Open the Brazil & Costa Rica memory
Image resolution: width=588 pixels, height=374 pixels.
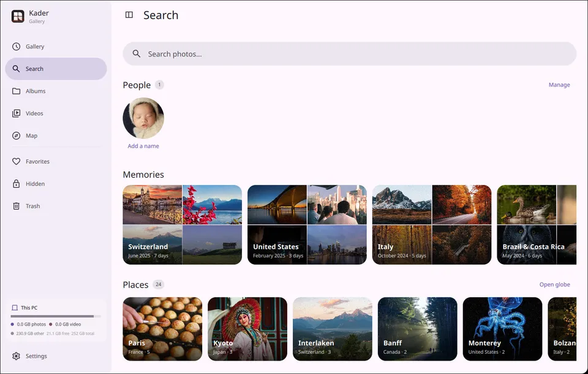(537, 224)
